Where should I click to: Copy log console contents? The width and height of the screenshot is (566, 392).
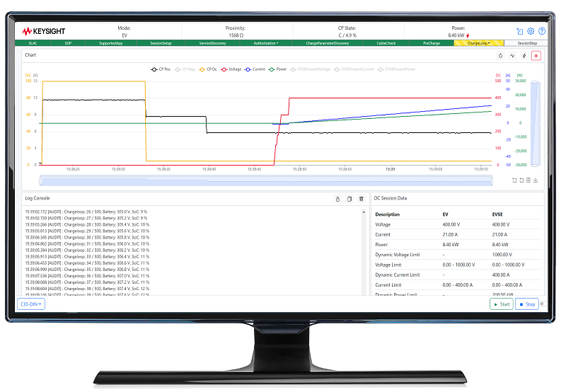350,199
